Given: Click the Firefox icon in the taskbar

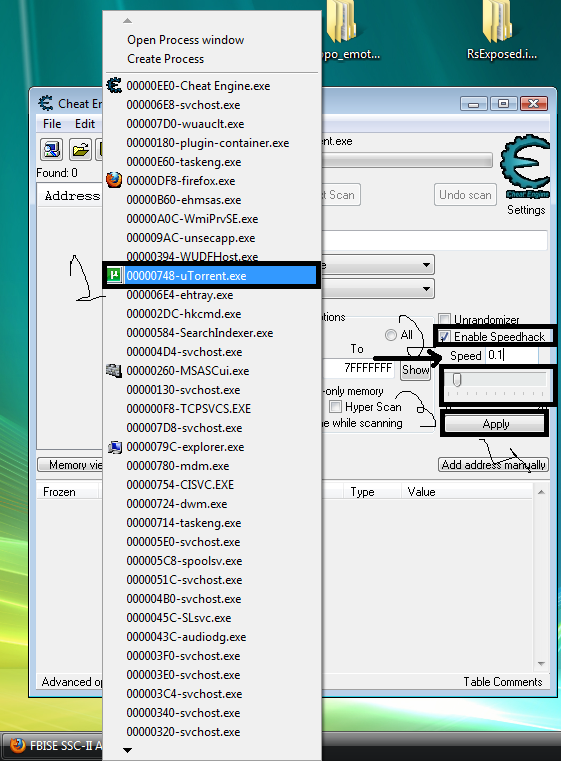Looking at the screenshot, I should (18, 745).
